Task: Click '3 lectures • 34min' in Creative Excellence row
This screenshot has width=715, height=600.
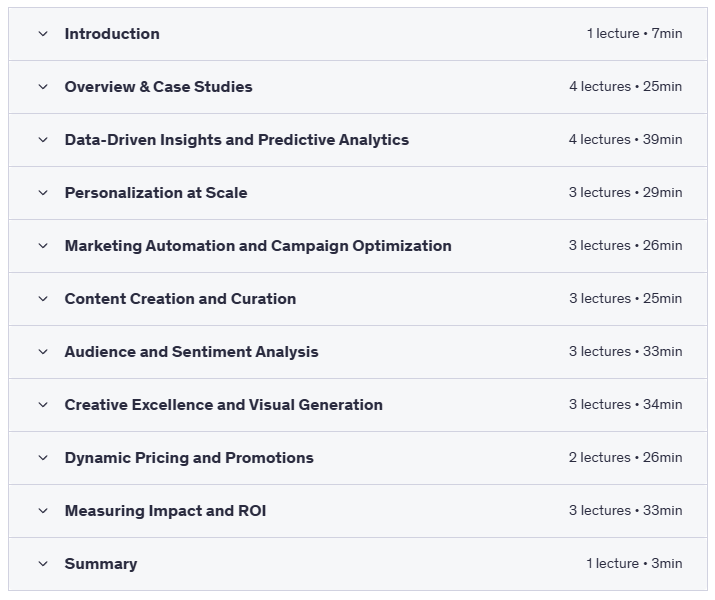Action: click(x=625, y=405)
